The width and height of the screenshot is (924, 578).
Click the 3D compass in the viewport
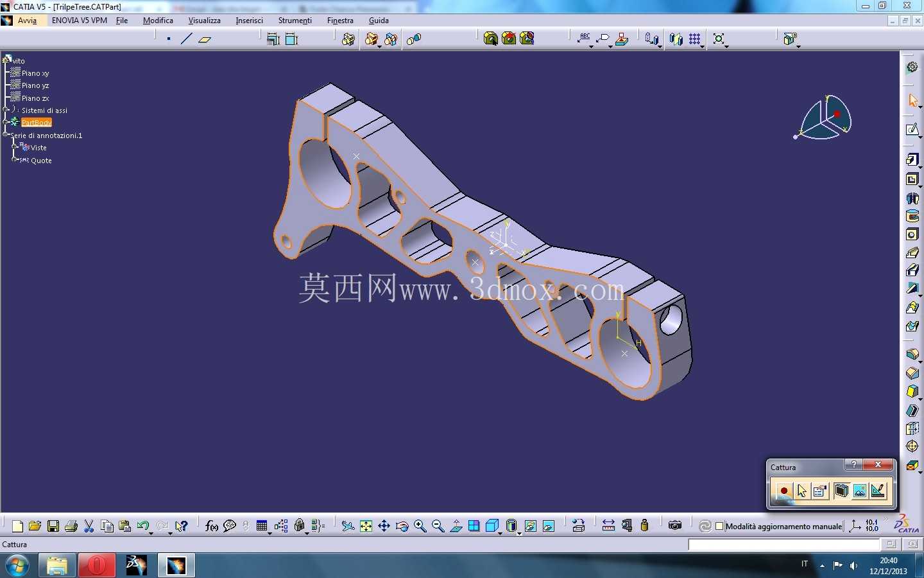[825, 117]
